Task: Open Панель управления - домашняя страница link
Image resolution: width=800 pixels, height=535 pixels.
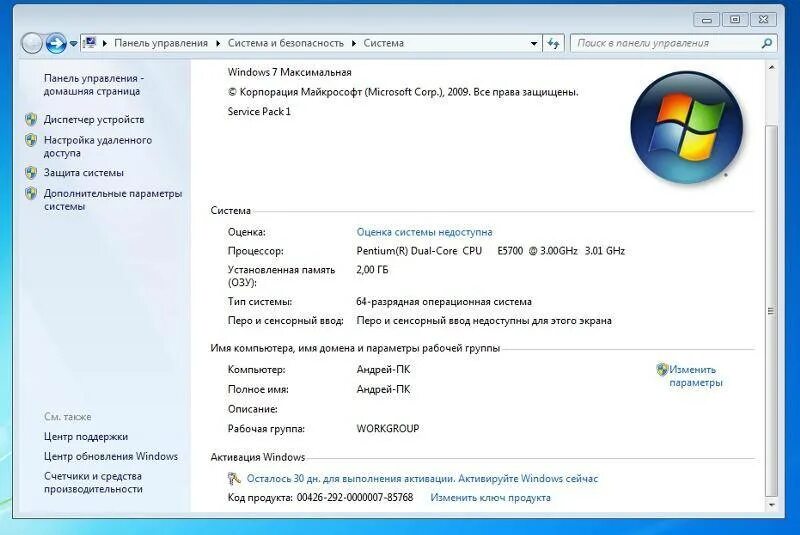Action: point(93,85)
